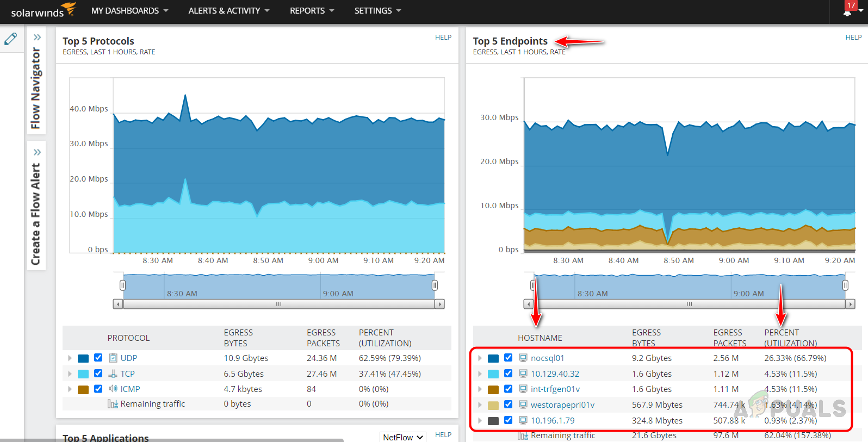The image size is (868, 442).
Task: Open the NetFlow dropdown in Top 5 Applications
Action: (402, 437)
